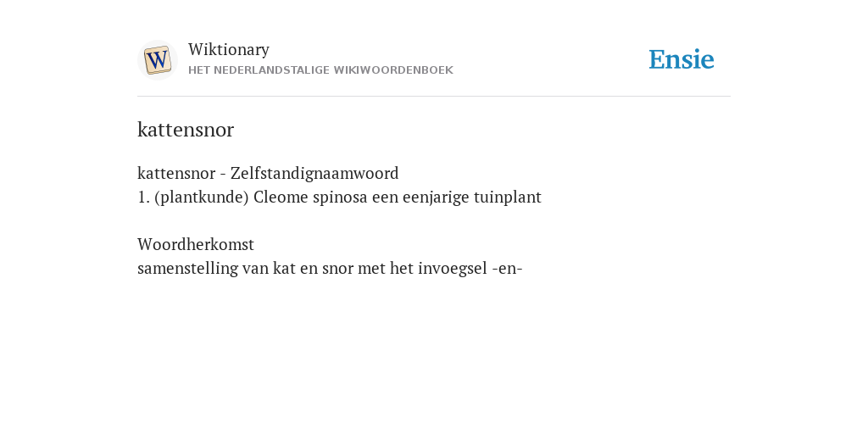The image size is (868, 434).
Task: Click the -en- infix text
Action: (x=507, y=269)
